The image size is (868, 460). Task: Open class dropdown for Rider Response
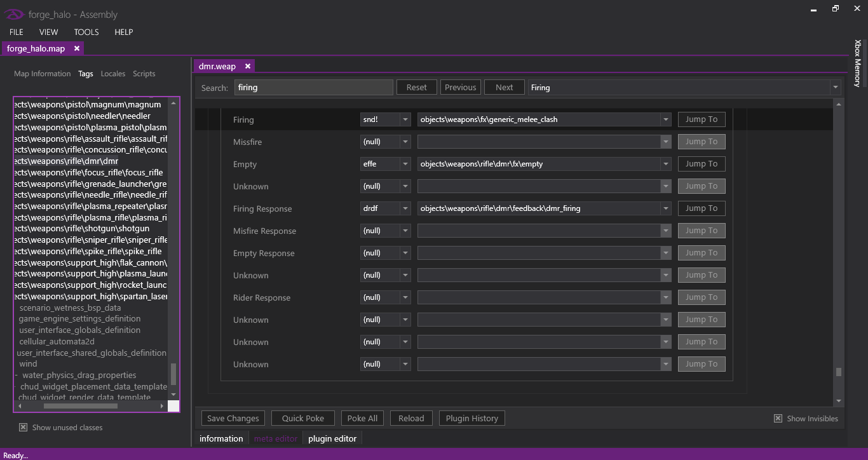pos(405,297)
